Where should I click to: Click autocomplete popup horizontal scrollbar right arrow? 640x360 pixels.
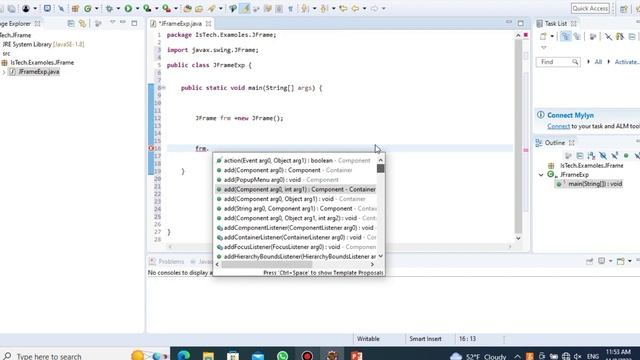[372, 264]
